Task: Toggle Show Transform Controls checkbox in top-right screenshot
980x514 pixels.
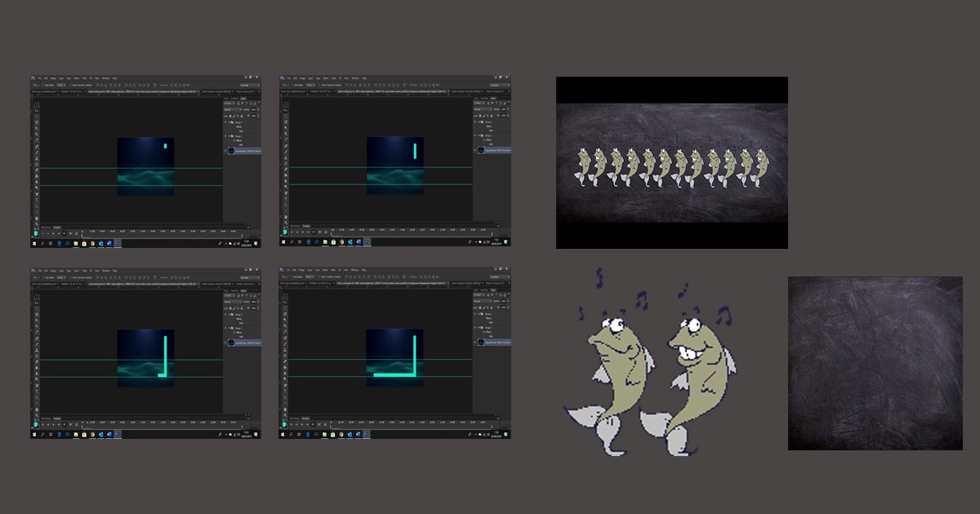Action: coord(319,85)
